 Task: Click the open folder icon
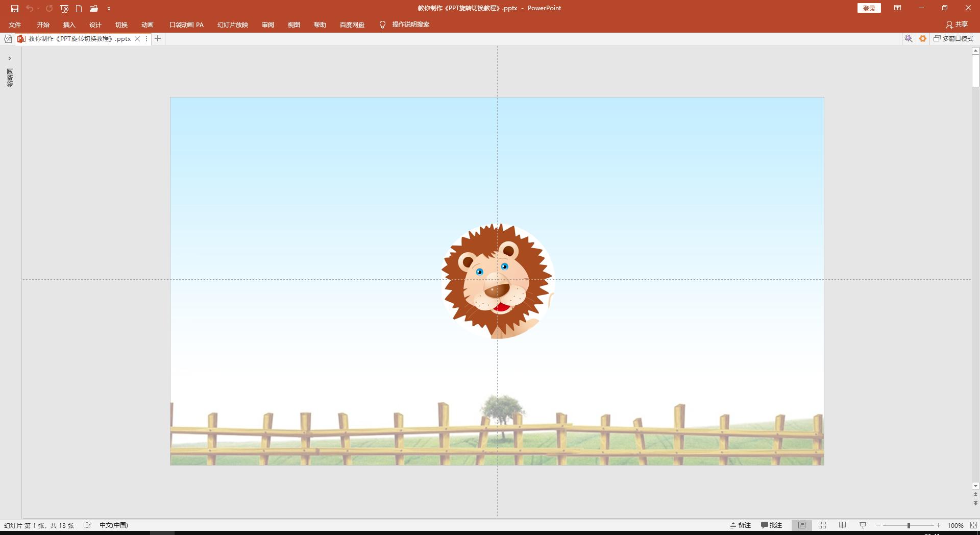pyautogui.click(x=93, y=9)
